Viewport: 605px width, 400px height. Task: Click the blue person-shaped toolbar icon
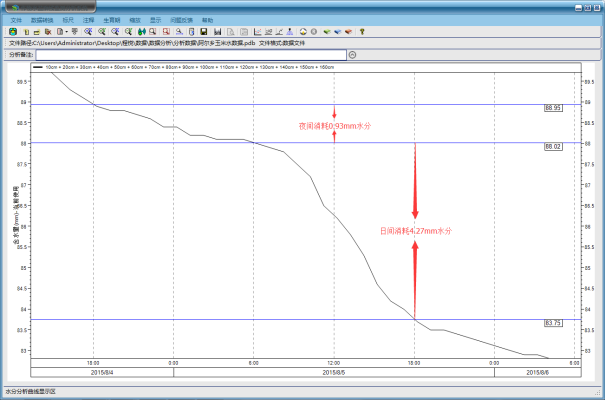pyautogui.click(x=290, y=32)
